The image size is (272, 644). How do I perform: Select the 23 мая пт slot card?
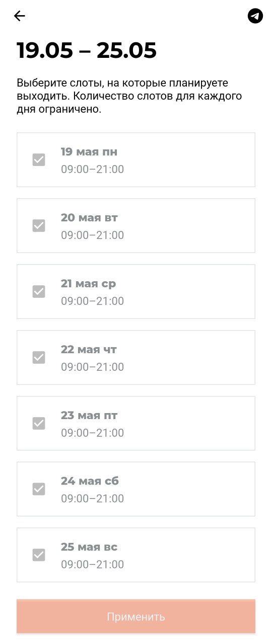point(136,424)
